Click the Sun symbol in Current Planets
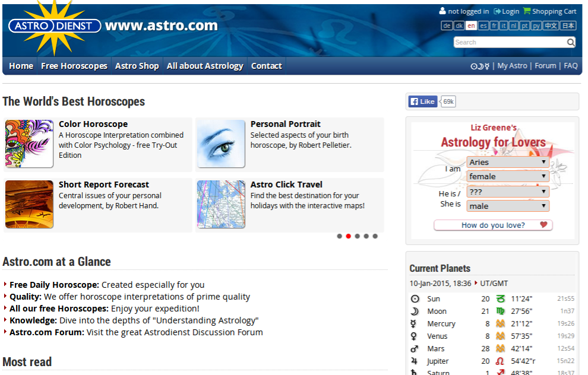588x375 pixels. coord(415,299)
